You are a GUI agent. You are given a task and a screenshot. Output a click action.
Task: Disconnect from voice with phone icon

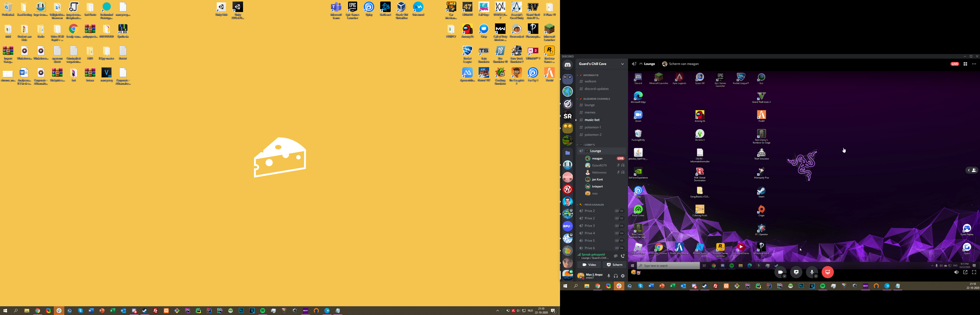(623, 256)
